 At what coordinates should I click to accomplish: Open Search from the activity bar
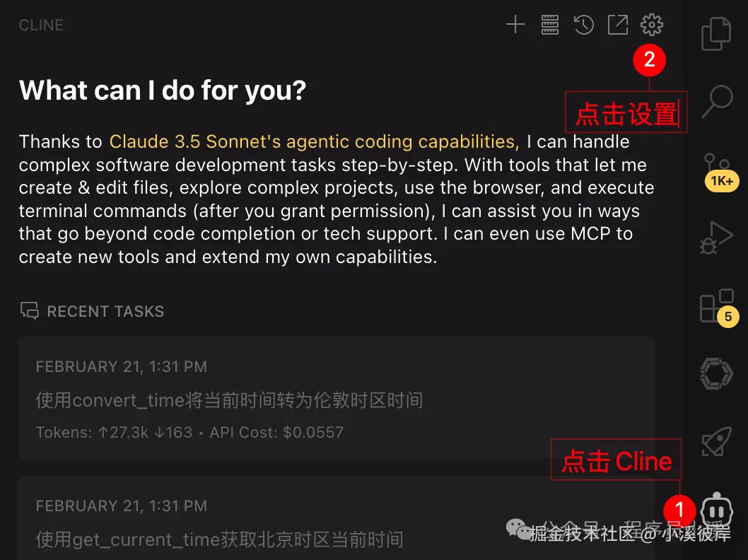[716, 102]
